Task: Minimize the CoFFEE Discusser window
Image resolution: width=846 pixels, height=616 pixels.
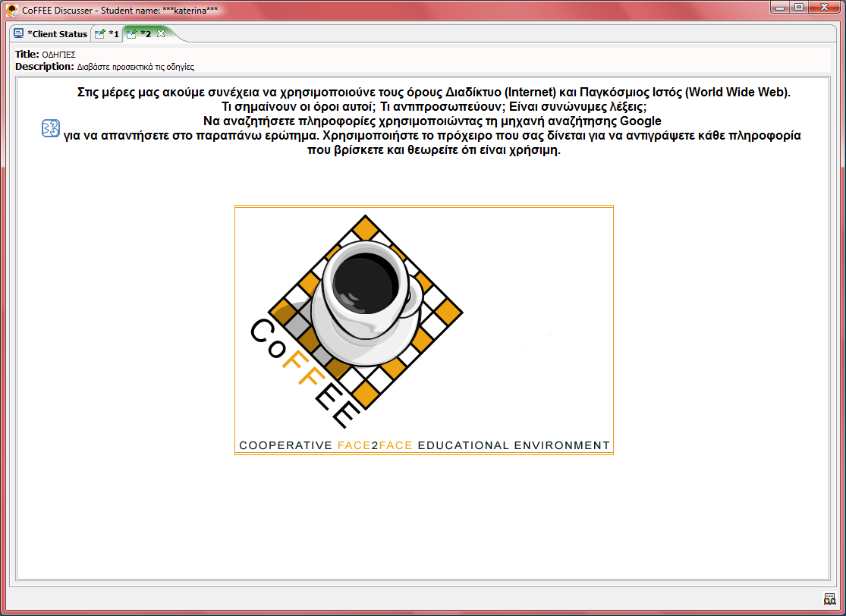Action: (x=780, y=8)
